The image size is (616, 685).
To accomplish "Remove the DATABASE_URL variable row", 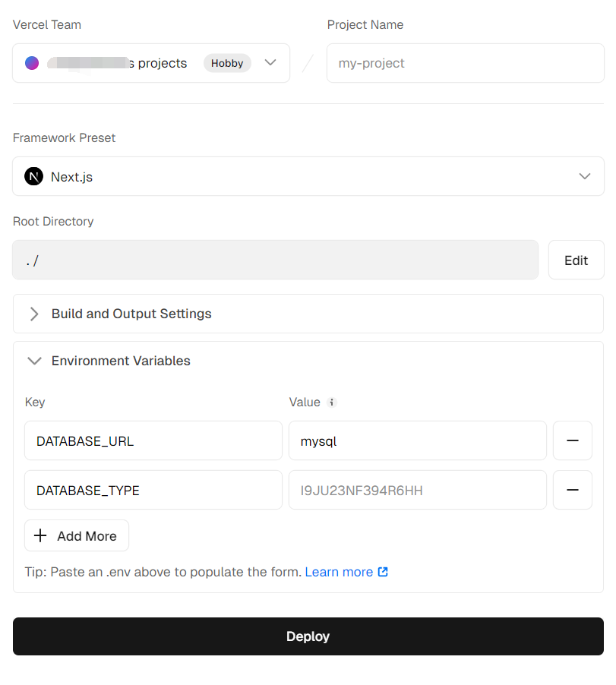I will (572, 441).
